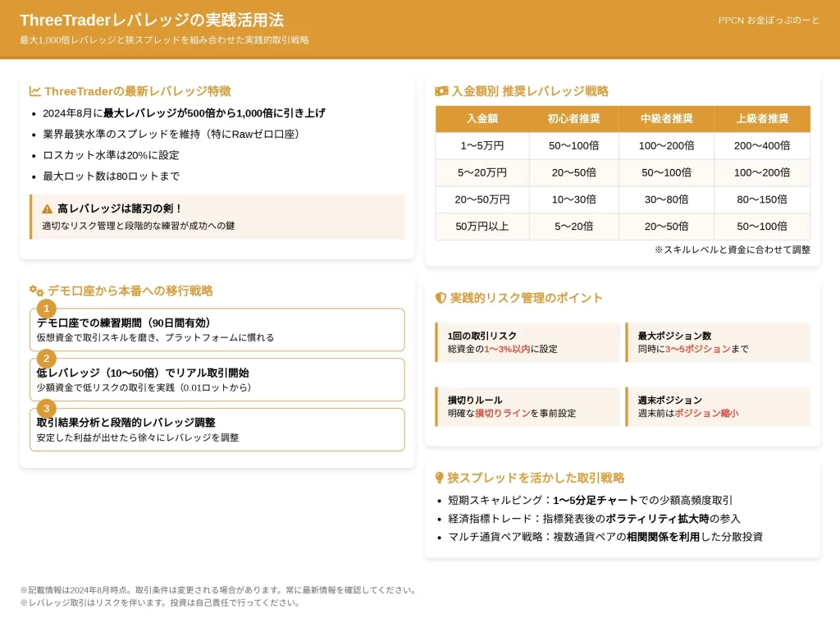Click the bullet "業界最狭水準のスプレッドを維持"

click(x=171, y=134)
